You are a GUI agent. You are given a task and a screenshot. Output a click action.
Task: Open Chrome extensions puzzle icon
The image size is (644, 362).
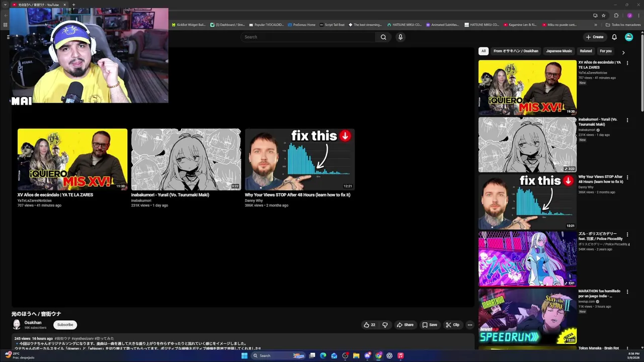tap(616, 16)
